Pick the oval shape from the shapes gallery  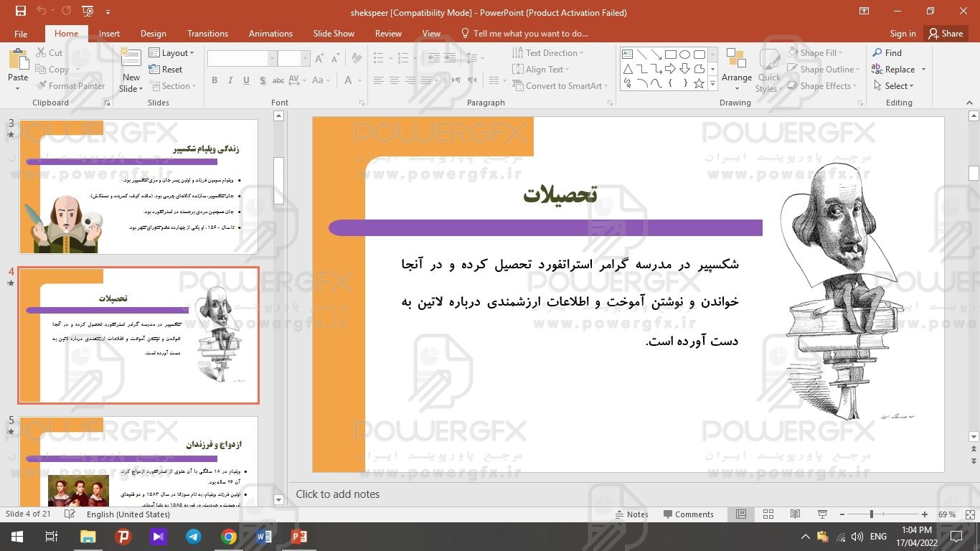point(684,55)
